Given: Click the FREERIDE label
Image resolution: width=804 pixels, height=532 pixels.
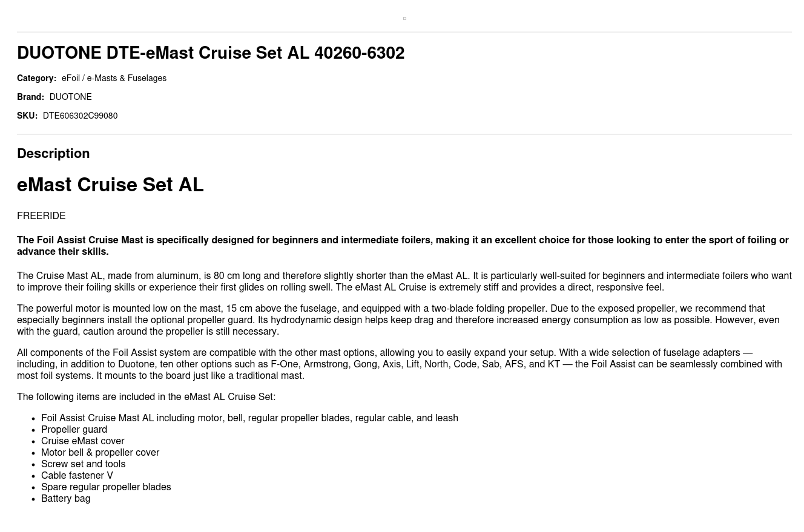Looking at the screenshot, I should (41, 216).
